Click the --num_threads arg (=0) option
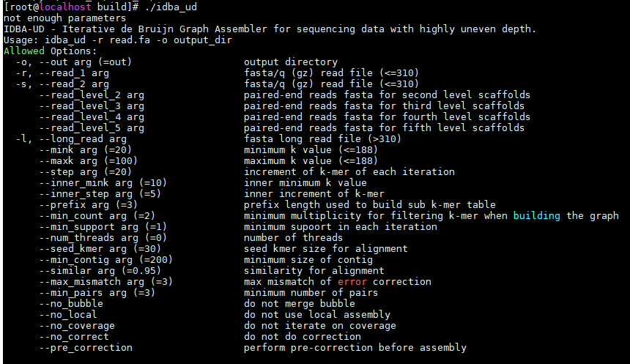 point(103,238)
